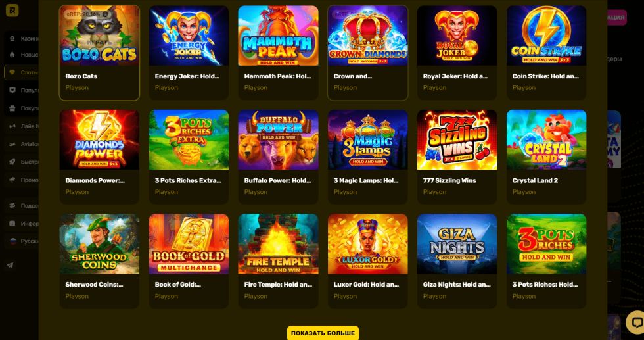The image size is (644, 340).
Task: Open the Russian language selector flag
Action: (12, 241)
